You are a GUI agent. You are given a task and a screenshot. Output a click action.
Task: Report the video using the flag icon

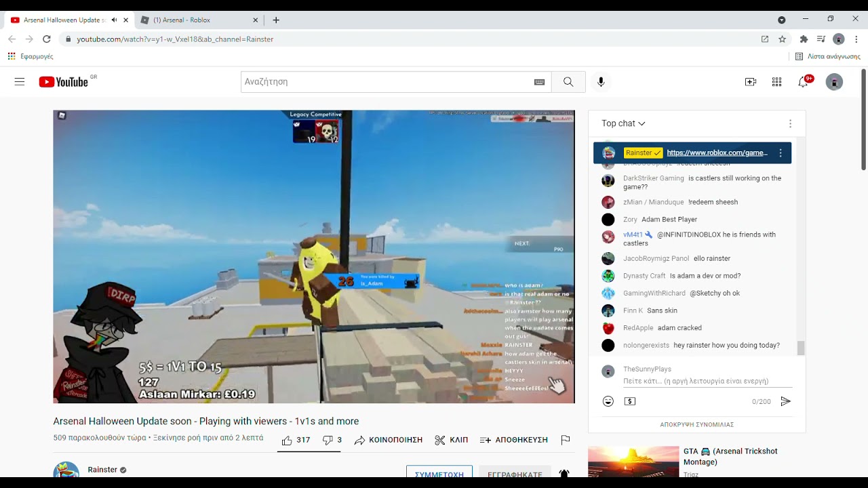[x=566, y=440]
